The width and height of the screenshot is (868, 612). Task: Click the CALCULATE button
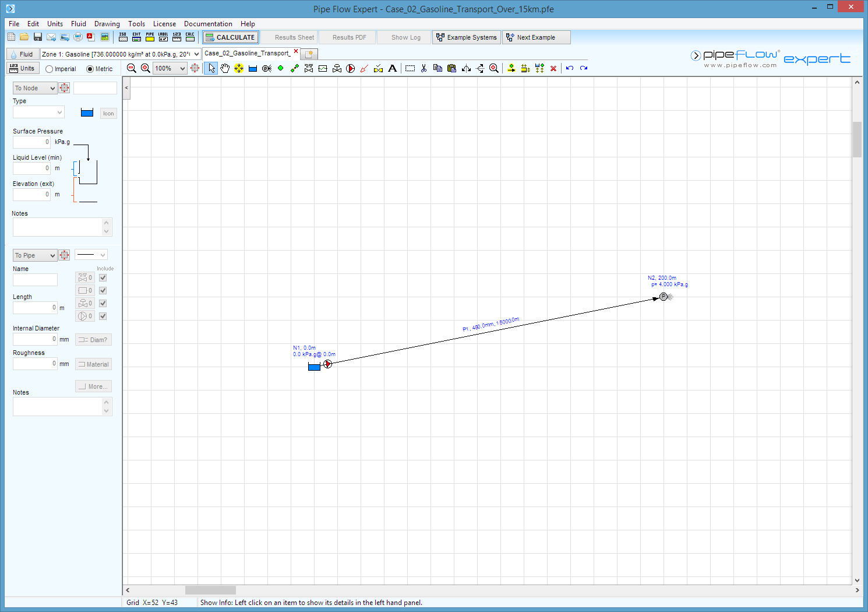click(230, 37)
